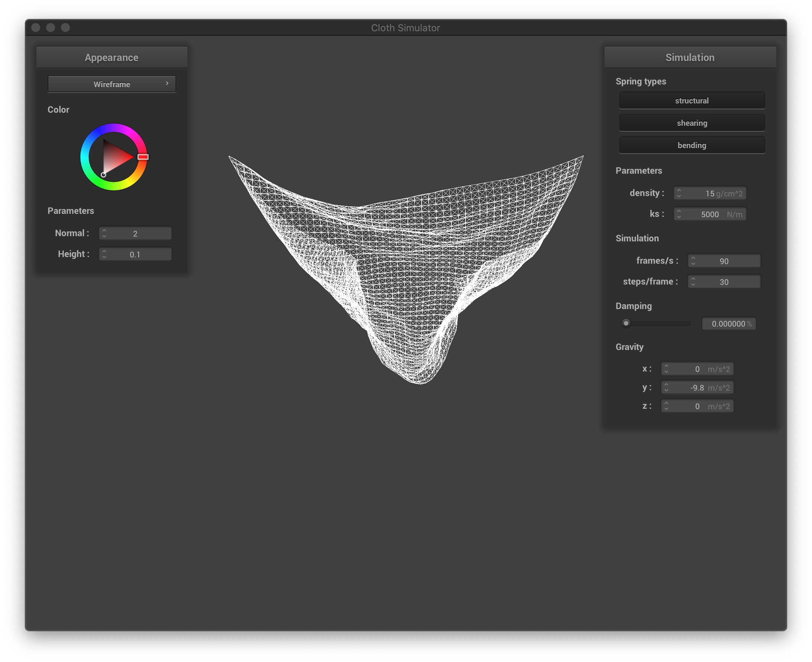The height and width of the screenshot is (662, 812).
Task: Click the gravity y value field
Action: pos(697,388)
